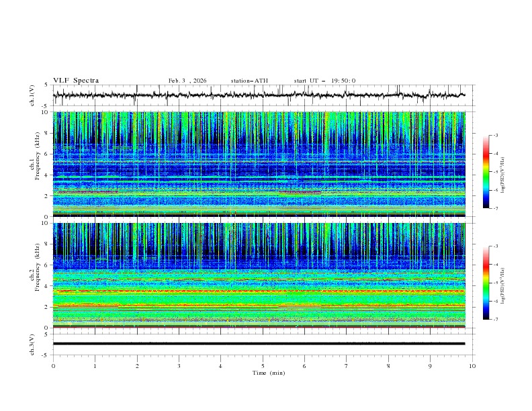Click the '-3' label on lower colorbar

[x=496, y=246]
